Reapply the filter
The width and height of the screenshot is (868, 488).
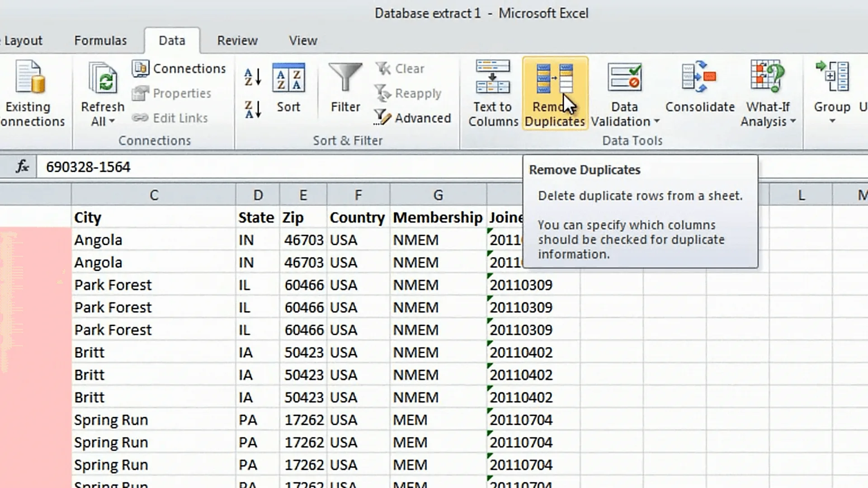pyautogui.click(x=408, y=93)
